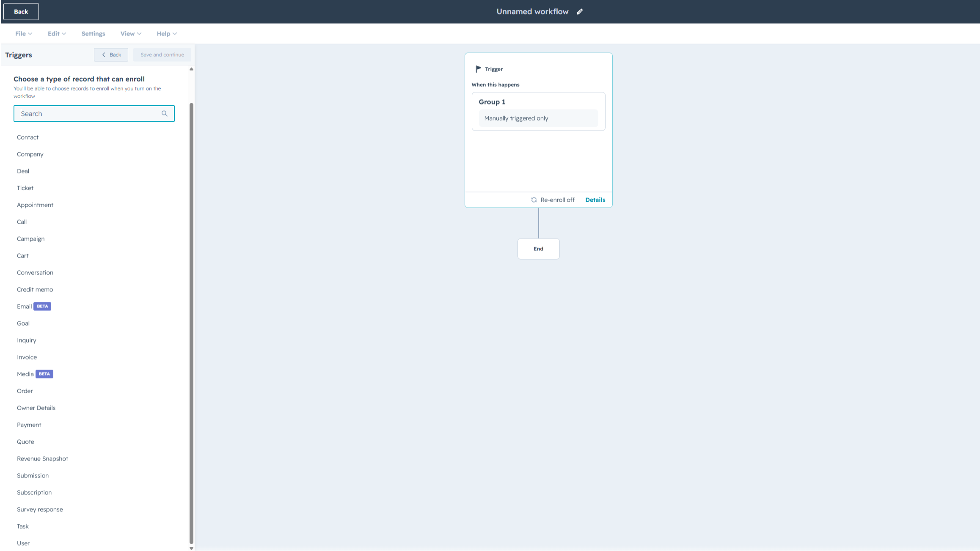Choose the Owner Details record type
980x551 pixels.
point(36,408)
